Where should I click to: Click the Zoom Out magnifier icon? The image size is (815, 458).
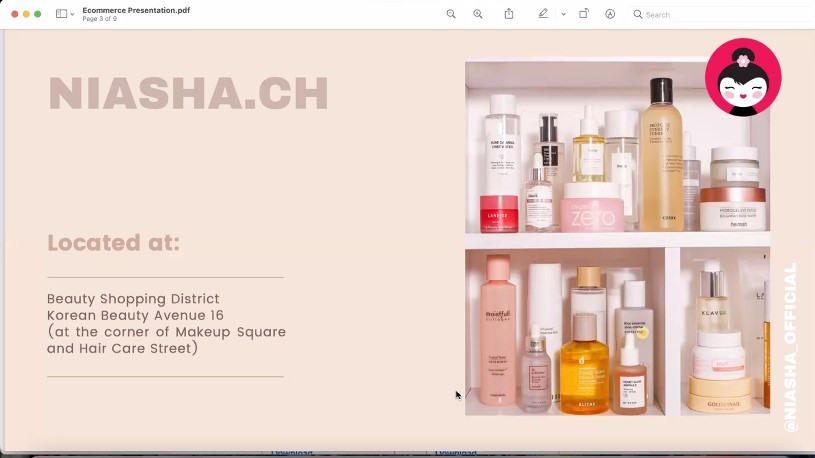pos(451,14)
